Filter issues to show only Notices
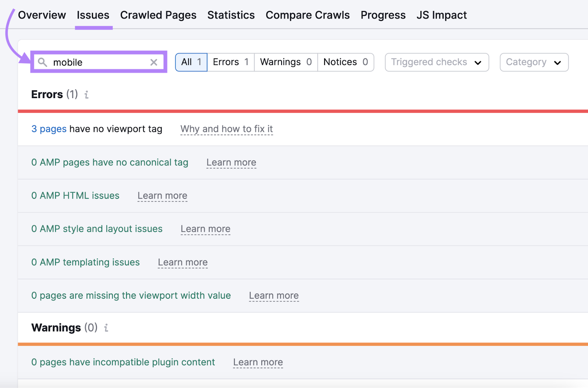 coord(345,62)
